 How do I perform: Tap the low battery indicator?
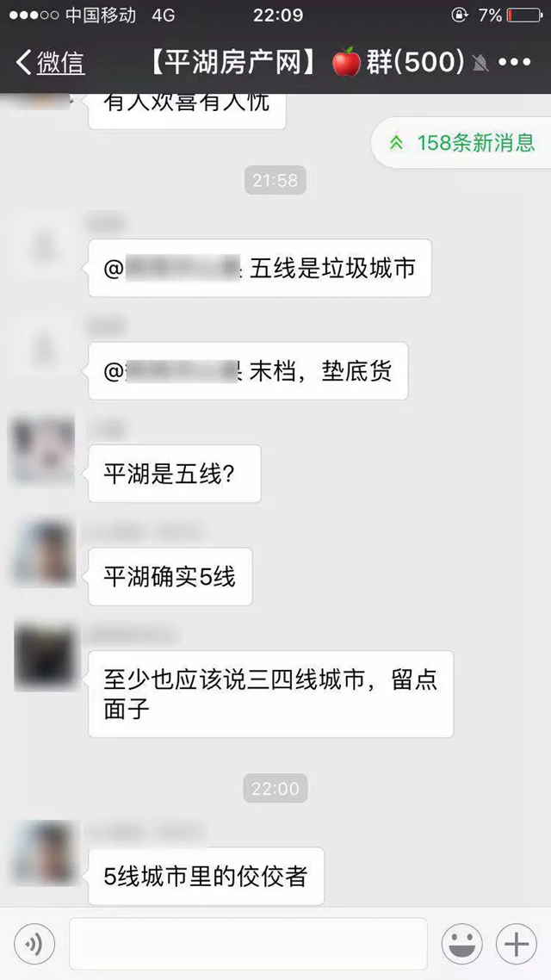pos(524,15)
